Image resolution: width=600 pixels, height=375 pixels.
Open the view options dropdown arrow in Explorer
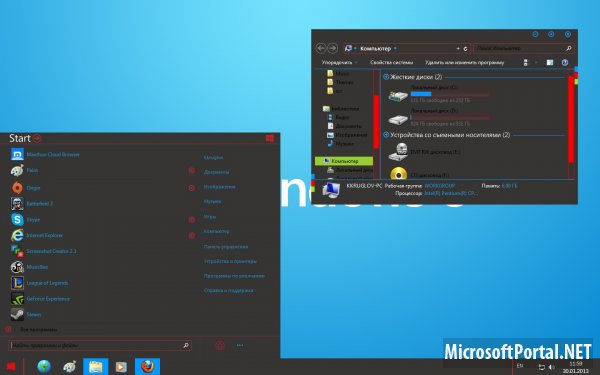536,62
